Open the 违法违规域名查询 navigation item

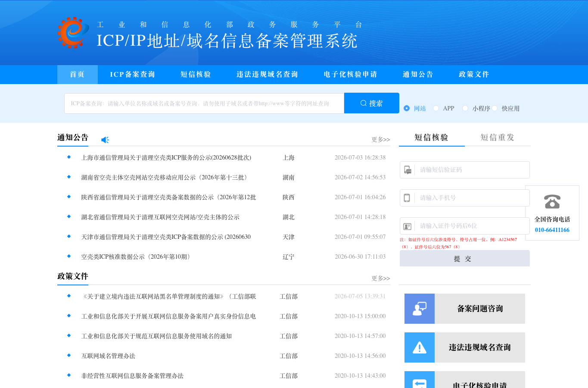point(268,75)
